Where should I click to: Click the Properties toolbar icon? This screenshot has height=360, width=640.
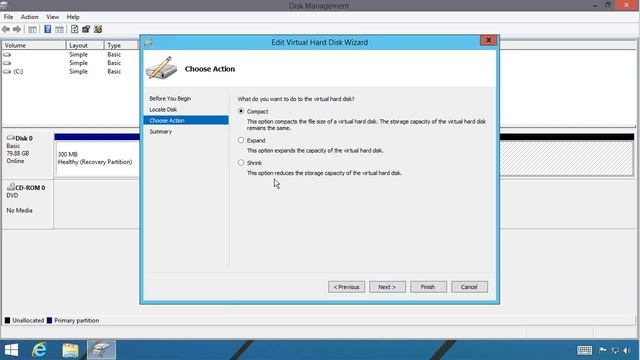(x=86, y=29)
